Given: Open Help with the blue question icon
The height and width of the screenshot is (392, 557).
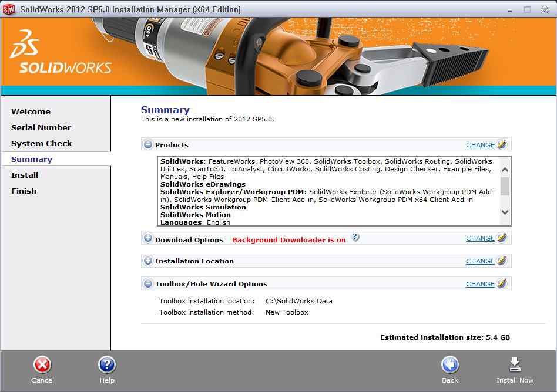Looking at the screenshot, I should coord(107,365).
